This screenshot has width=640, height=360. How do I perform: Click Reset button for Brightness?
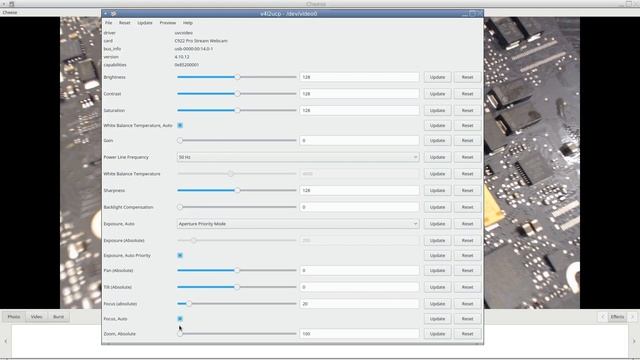coord(467,77)
